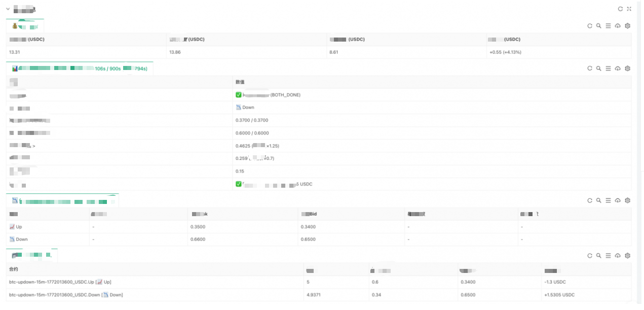Open the settings gear on the strategy panel
Screen dimensions: 644x310
coord(627,68)
